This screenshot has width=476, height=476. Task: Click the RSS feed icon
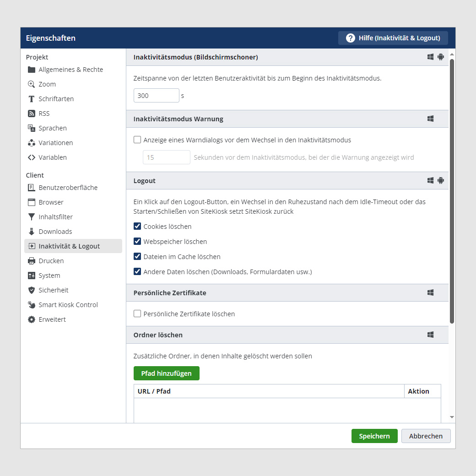(x=32, y=114)
